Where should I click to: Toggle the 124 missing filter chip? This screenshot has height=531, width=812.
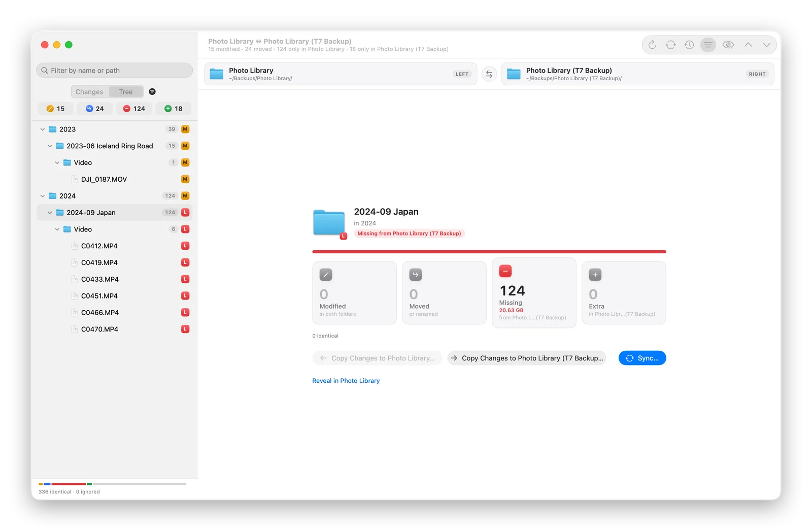point(134,109)
